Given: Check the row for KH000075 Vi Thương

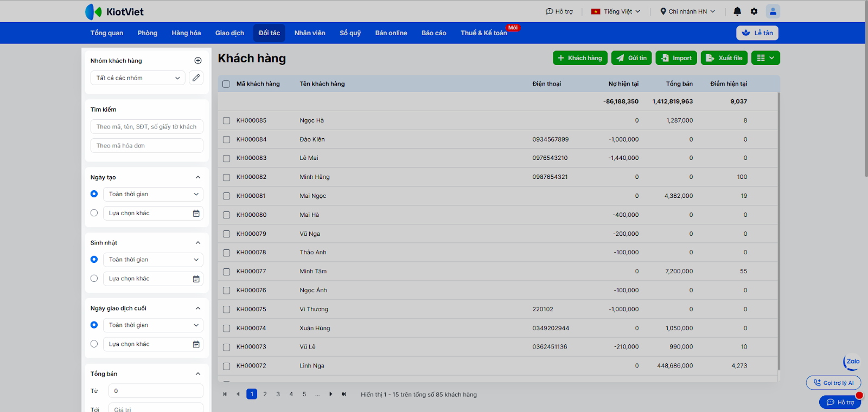Looking at the screenshot, I should click(226, 310).
